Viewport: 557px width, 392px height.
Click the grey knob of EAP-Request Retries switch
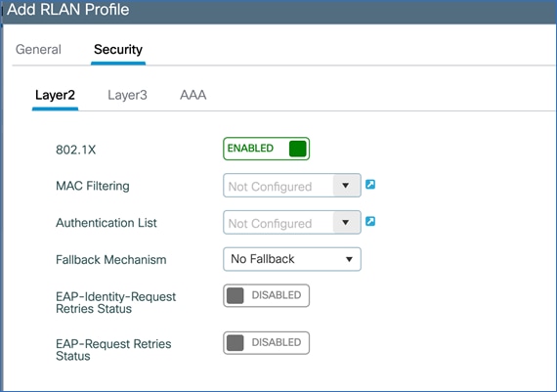coord(235,342)
